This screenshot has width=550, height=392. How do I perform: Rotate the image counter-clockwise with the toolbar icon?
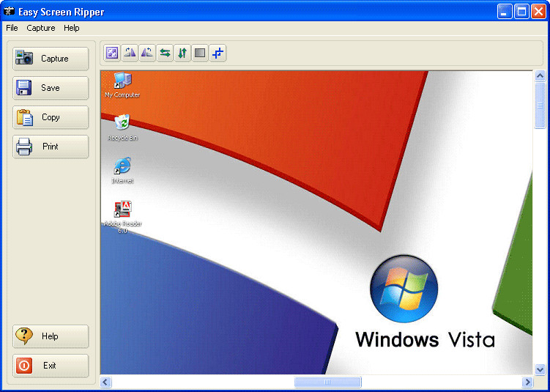click(147, 53)
